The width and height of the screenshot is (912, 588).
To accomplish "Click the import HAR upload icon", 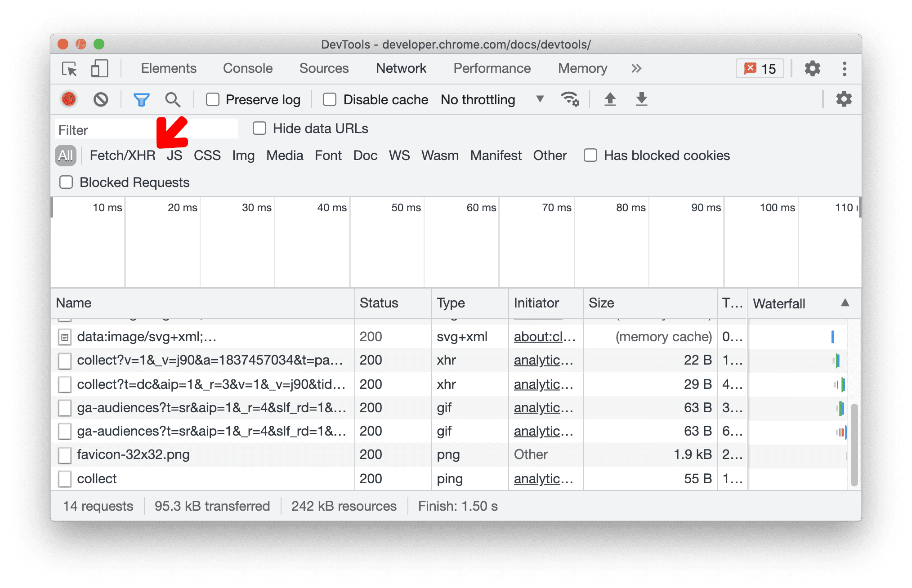I will tap(610, 100).
